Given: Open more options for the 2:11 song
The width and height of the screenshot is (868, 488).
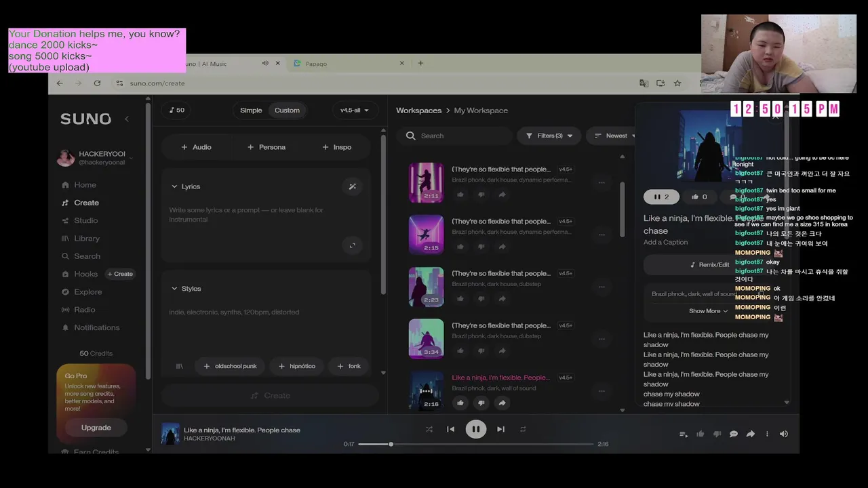Looking at the screenshot, I should point(601,182).
